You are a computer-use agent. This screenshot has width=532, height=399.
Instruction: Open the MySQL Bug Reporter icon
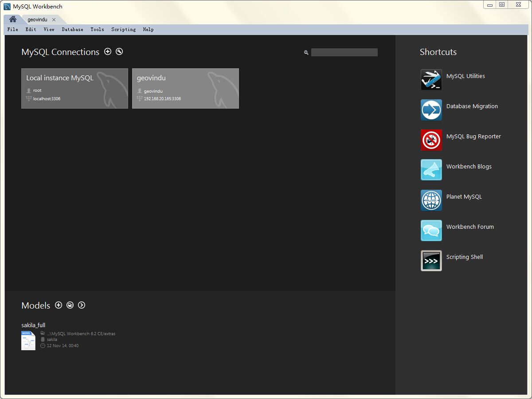431,140
